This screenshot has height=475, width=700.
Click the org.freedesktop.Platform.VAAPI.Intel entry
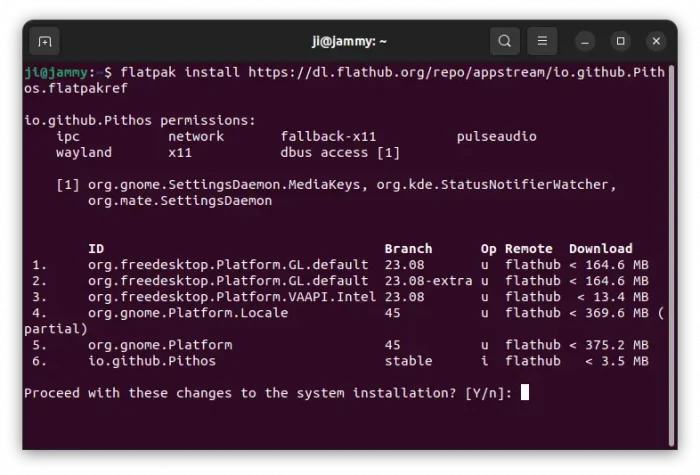click(x=231, y=297)
